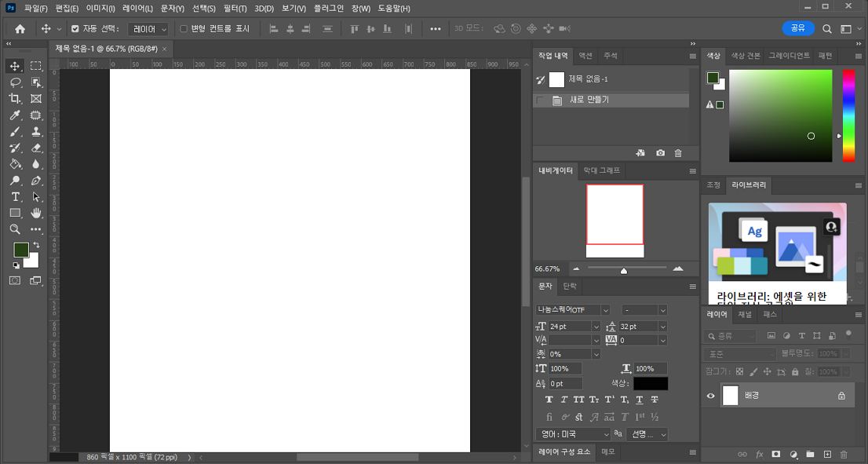Switch to the 단락 tab

click(x=570, y=287)
